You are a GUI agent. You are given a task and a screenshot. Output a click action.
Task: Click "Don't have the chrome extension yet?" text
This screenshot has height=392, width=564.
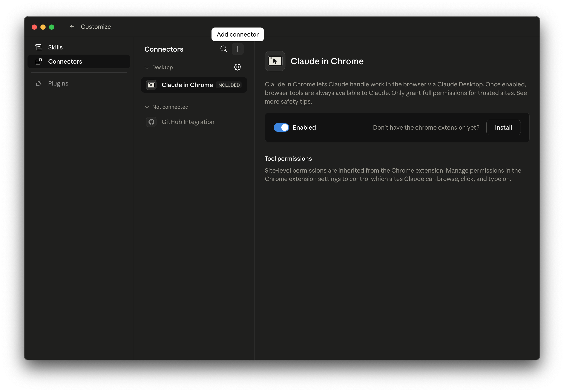point(426,127)
